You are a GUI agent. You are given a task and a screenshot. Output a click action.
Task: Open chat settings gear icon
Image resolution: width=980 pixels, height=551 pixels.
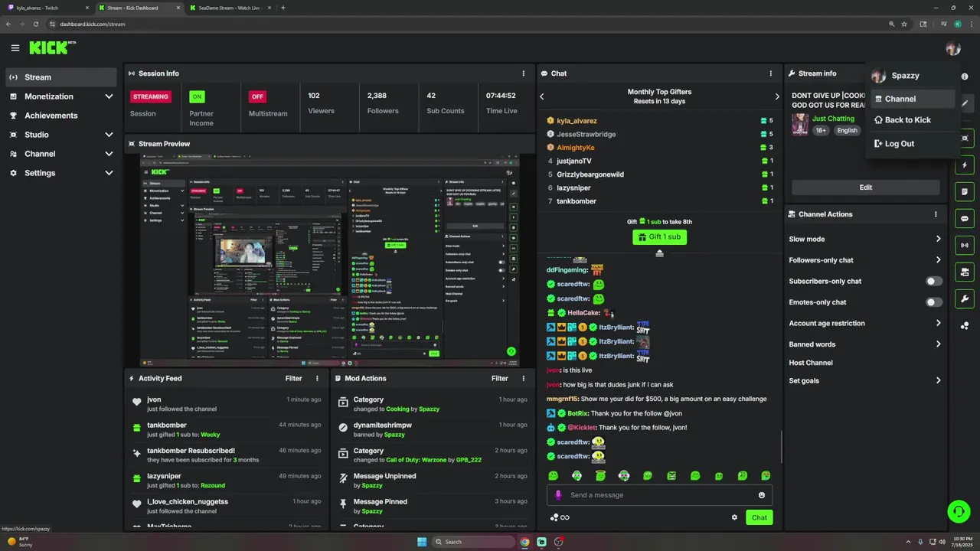734,517
